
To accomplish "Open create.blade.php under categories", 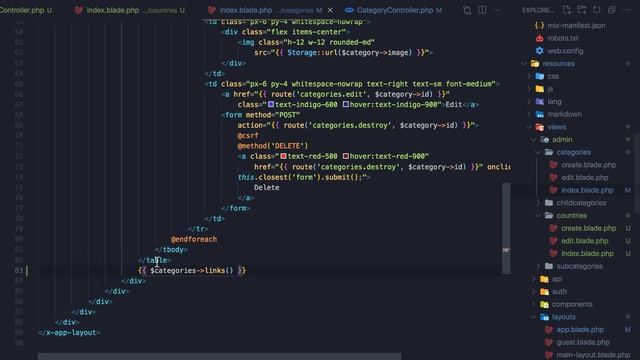I will point(588,164).
